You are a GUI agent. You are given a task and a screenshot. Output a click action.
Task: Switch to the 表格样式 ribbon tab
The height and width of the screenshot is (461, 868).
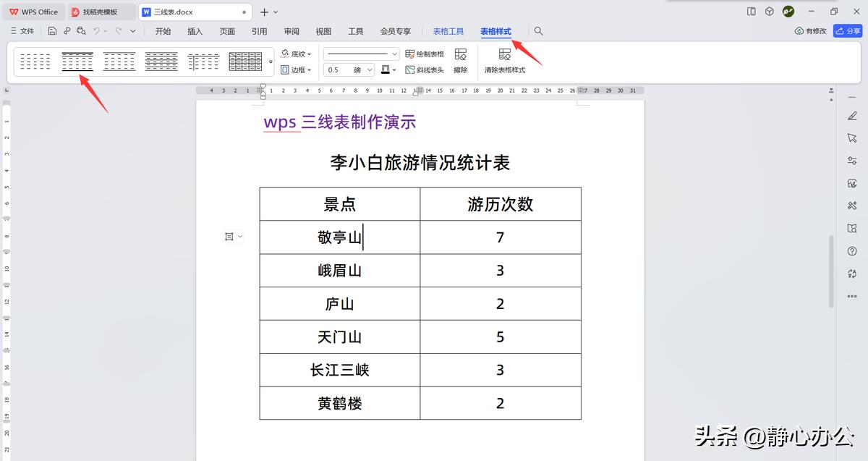click(495, 31)
